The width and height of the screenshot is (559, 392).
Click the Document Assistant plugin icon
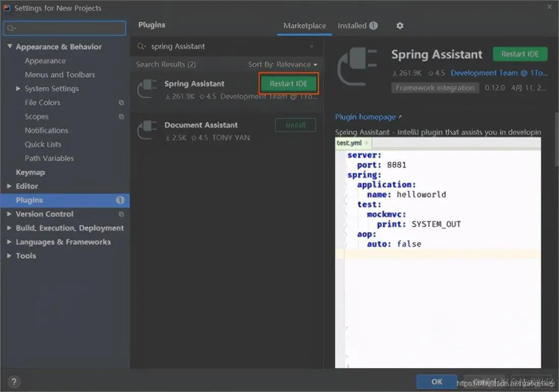coord(147,130)
